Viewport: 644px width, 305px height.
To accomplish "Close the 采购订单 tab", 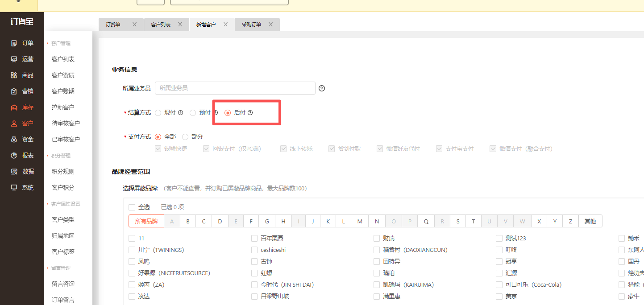I will point(270,25).
